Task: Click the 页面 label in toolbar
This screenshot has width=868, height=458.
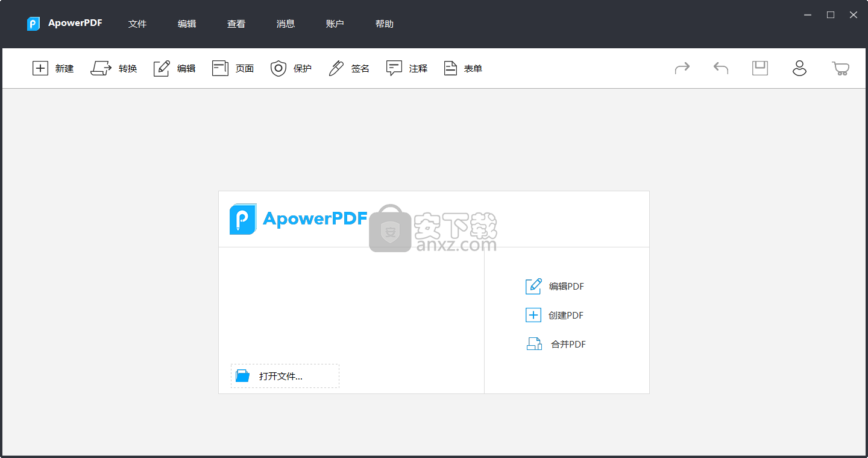Action: 245,69
